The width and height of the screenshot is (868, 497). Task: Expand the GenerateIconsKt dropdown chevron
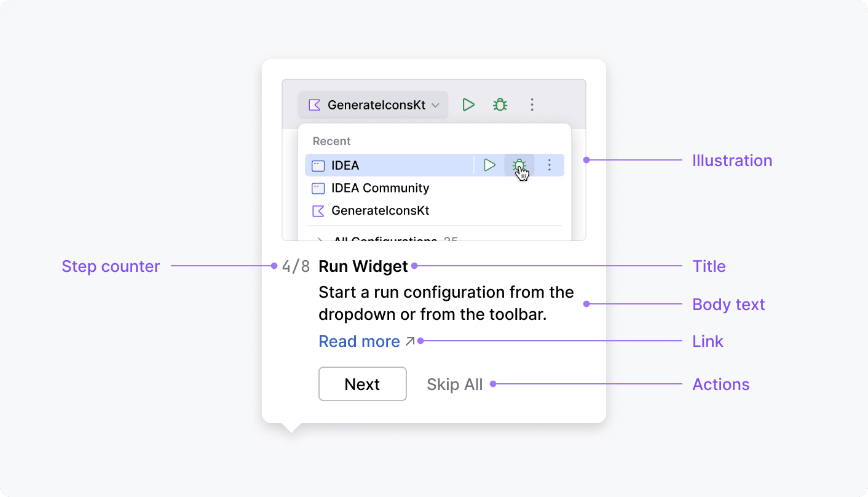(435, 106)
